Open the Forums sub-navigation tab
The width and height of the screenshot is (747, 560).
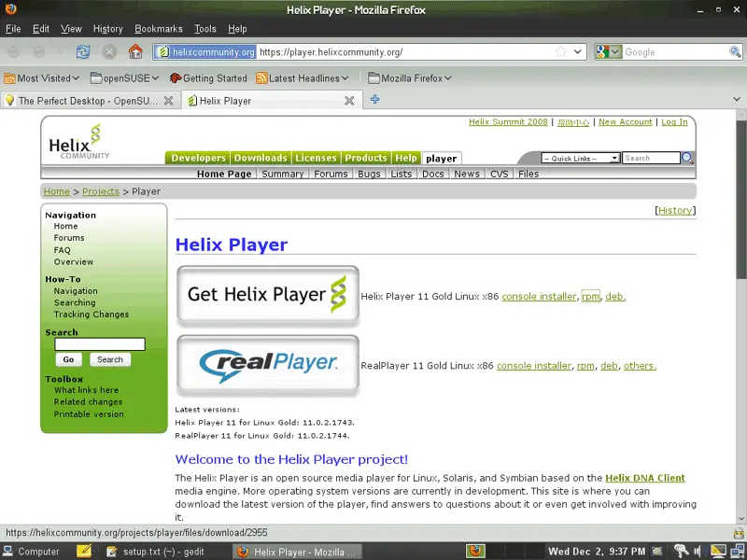331,174
